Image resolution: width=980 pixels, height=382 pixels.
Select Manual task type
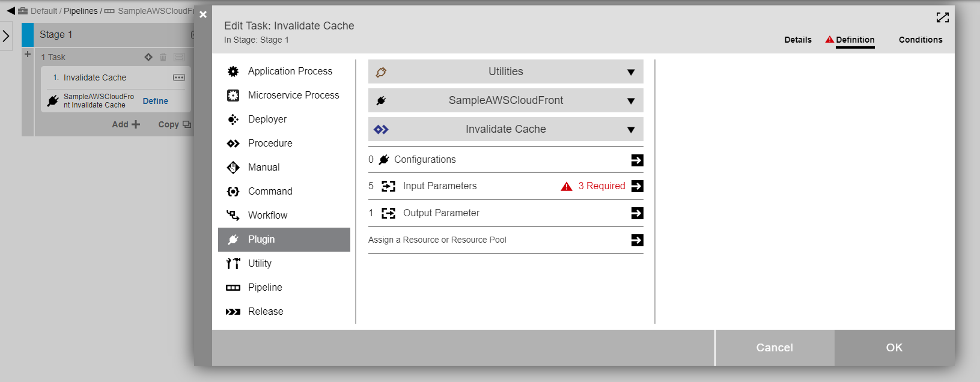284,168
